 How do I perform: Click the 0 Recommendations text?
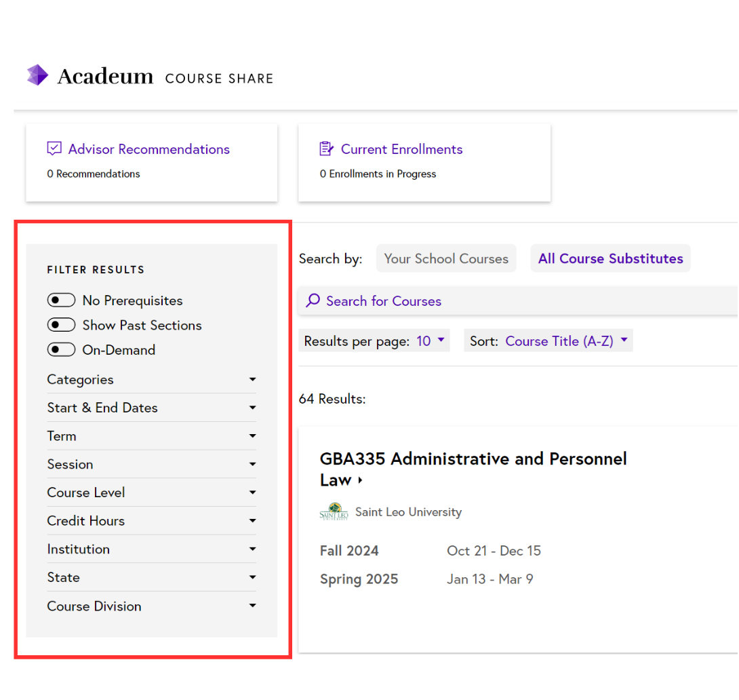[94, 174]
